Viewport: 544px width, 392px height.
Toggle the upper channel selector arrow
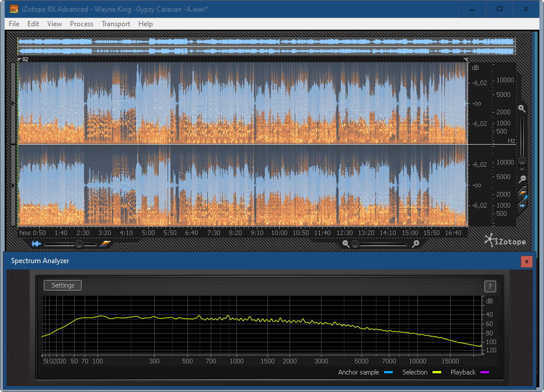(x=14, y=103)
